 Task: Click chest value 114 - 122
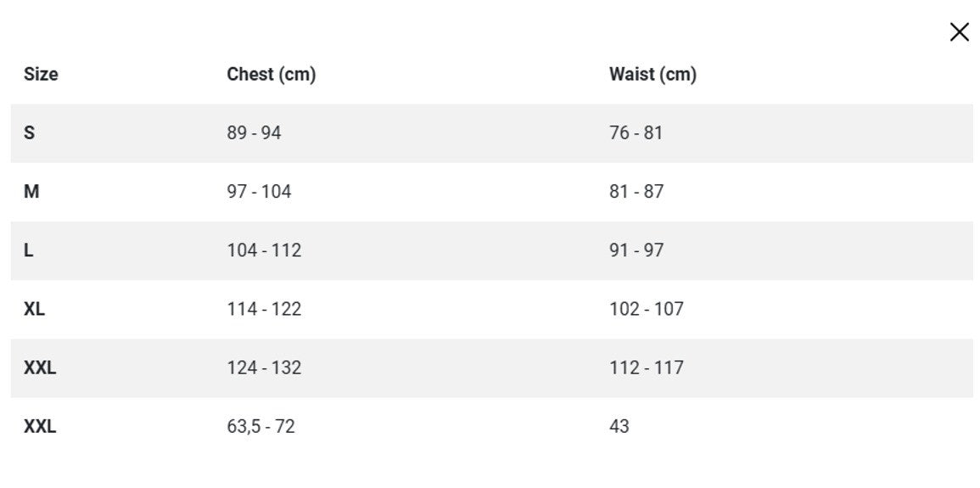tap(264, 309)
